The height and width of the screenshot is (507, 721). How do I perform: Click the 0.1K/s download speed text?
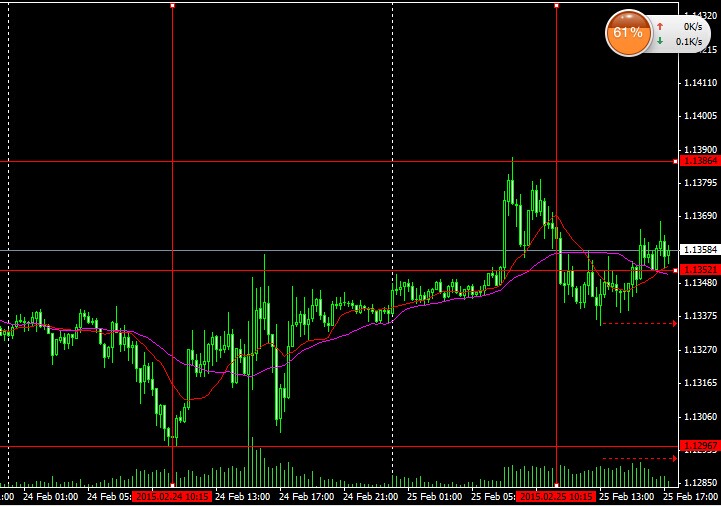pos(687,42)
